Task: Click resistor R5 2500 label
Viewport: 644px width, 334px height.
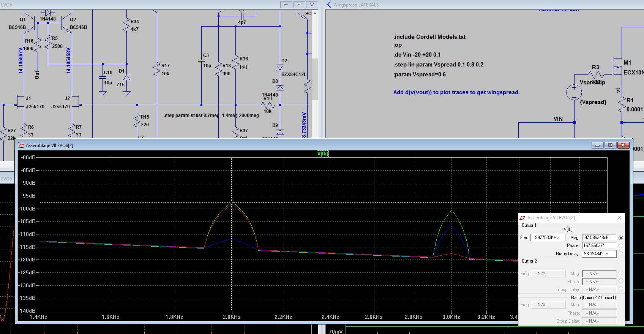Action: 57,42
